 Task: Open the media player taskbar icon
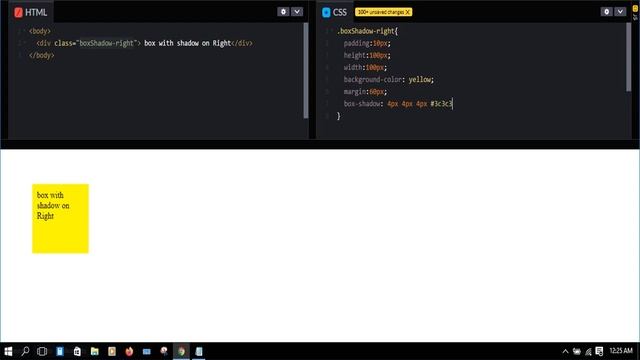point(112,351)
